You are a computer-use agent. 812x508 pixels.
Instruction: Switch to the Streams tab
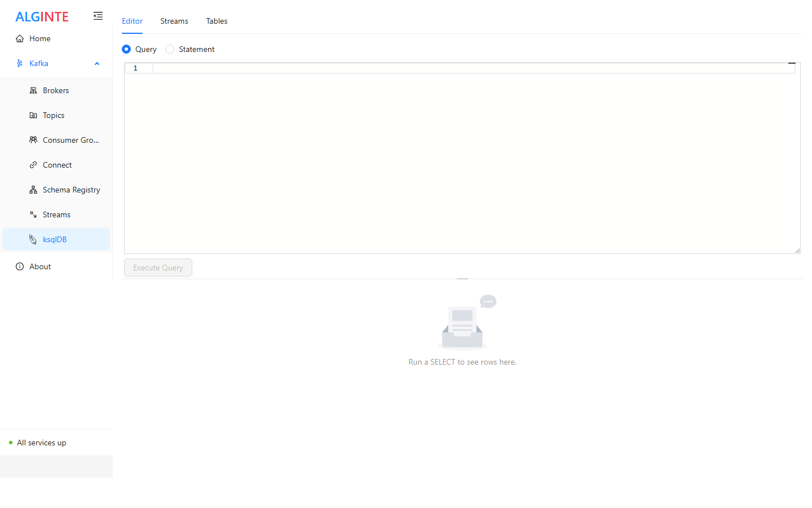coord(174,21)
